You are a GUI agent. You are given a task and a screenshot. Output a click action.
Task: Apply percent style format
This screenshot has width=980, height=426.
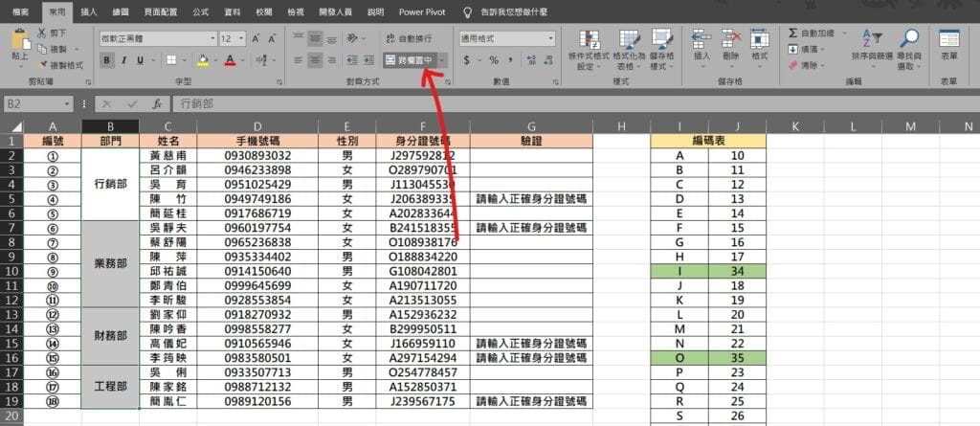(x=494, y=60)
